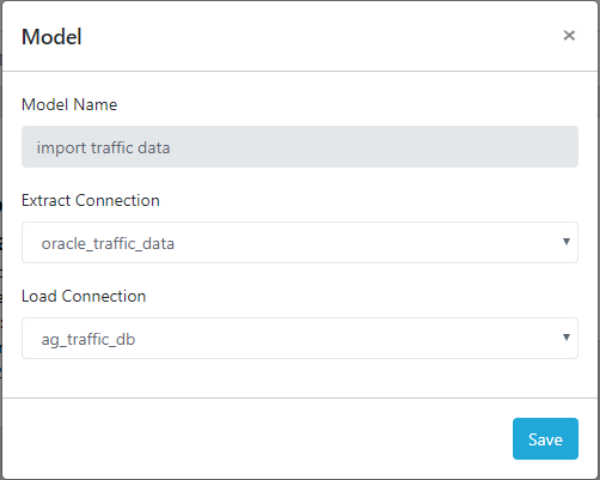The height and width of the screenshot is (480, 600).
Task: Open the Extract Connection dropdown
Action: click(299, 242)
